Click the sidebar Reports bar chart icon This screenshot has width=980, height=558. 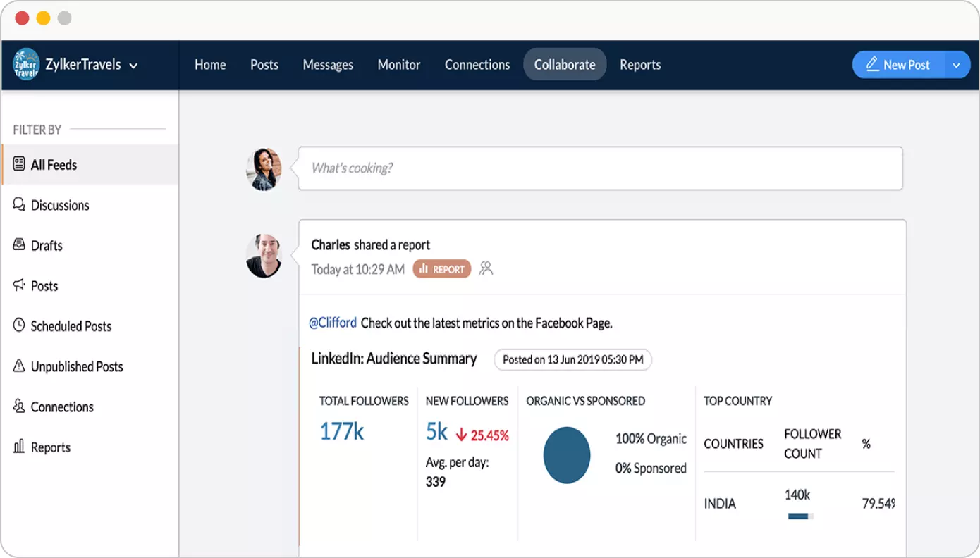(x=19, y=447)
